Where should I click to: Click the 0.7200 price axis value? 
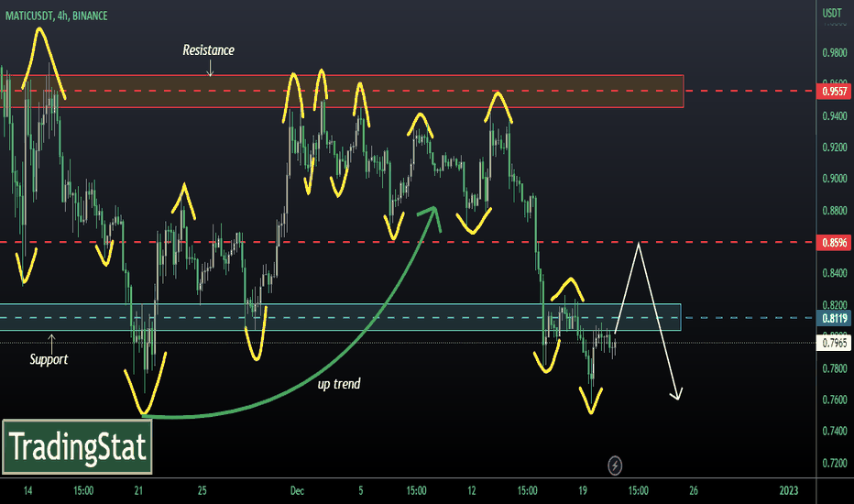[x=835, y=463]
